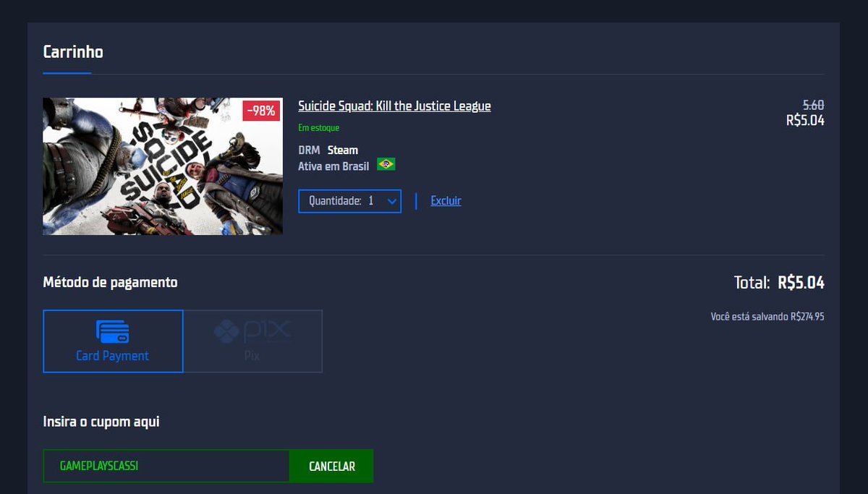This screenshot has width=868, height=494.
Task: Click the Pix logo icon
Action: (x=252, y=331)
